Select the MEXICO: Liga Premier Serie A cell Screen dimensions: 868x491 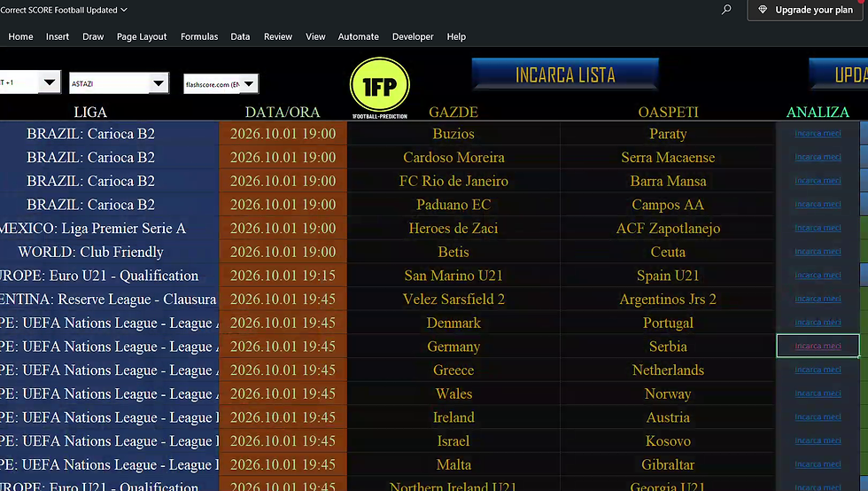(x=110, y=229)
